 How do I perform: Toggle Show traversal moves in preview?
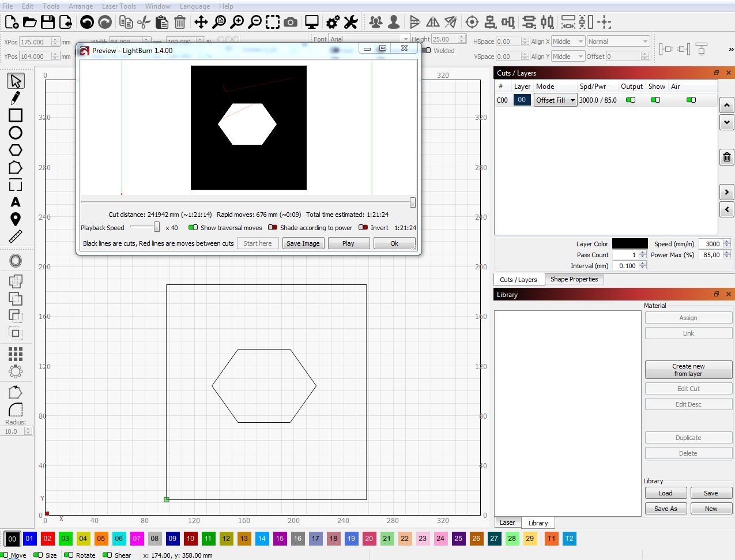[194, 228]
